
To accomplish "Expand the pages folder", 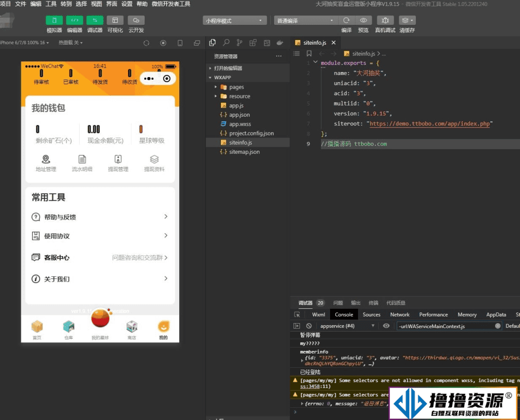I will point(247,87).
